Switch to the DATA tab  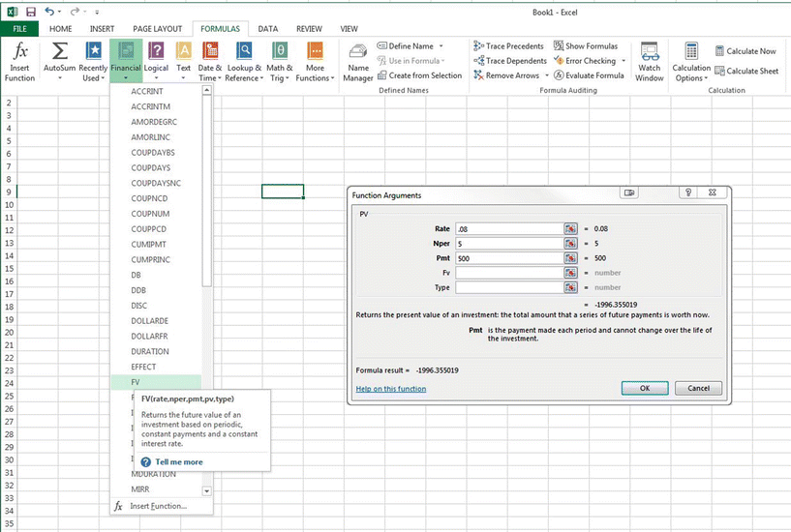tap(268, 29)
